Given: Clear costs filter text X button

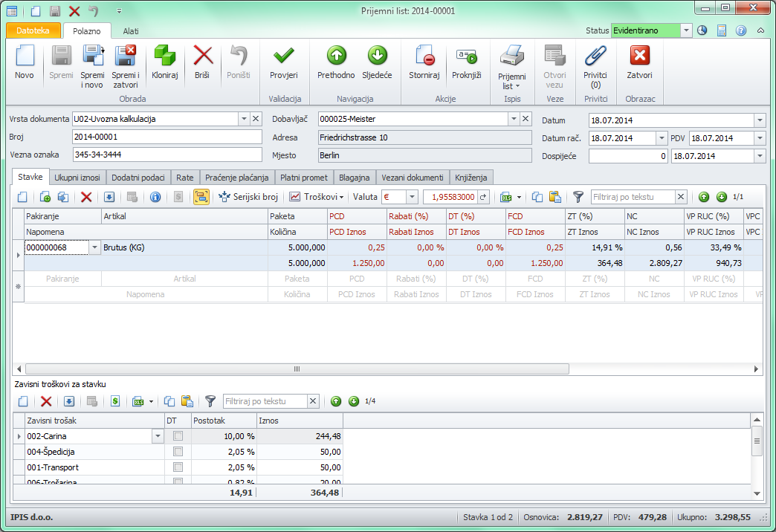Looking at the screenshot, I should tap(313, 401).
